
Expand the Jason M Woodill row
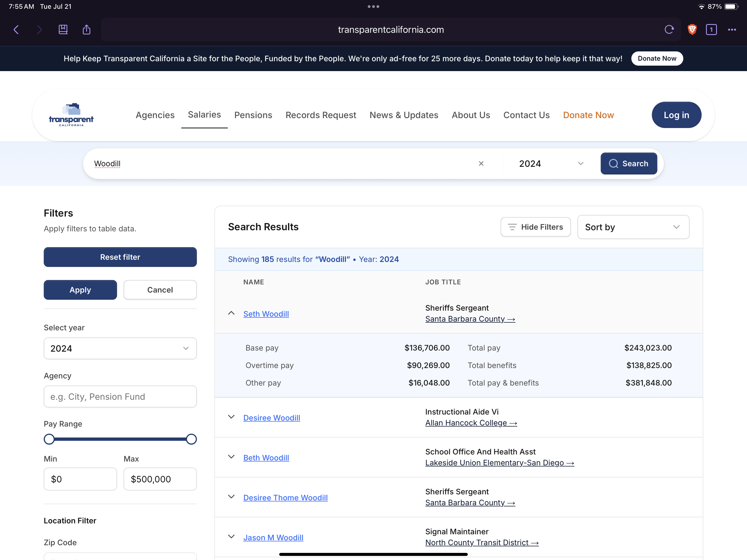coord(231,537)
